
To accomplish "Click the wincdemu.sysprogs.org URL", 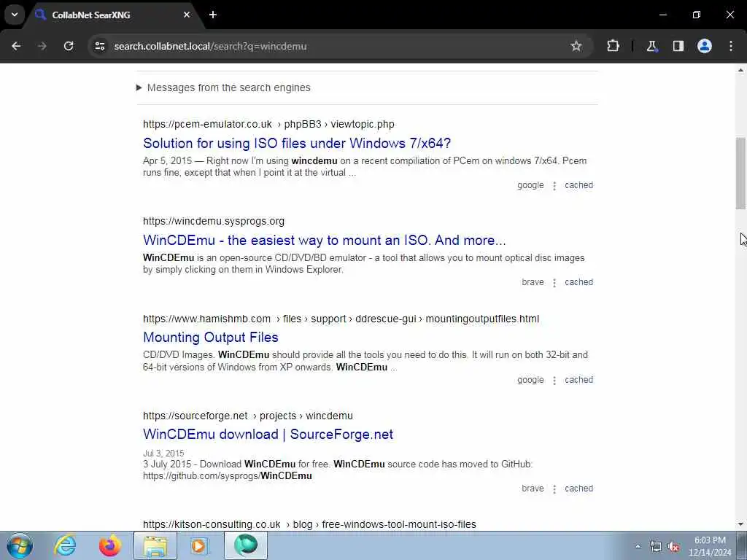I will (x=214, y=221).
